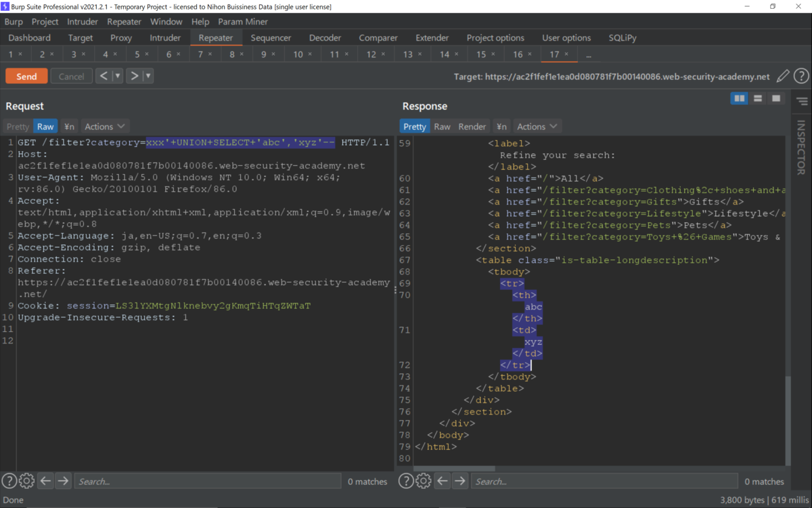The image size is (812, 508).
Task: Click the Pets category link line
Action: click(x=610, y=225)
